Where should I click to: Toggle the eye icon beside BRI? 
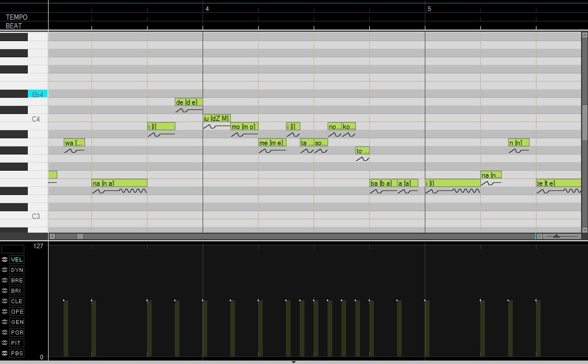point(5,291)
